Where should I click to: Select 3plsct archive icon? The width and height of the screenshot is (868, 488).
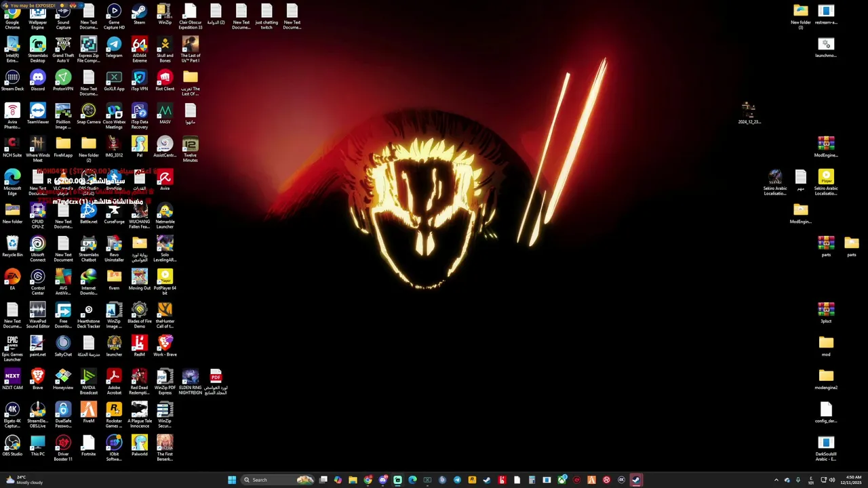(826, 313)
